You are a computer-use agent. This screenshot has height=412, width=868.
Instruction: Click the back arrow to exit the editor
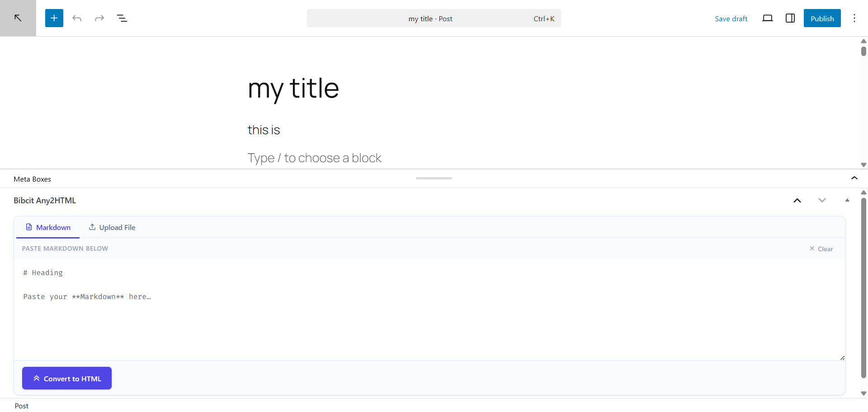tap(18, 18)
